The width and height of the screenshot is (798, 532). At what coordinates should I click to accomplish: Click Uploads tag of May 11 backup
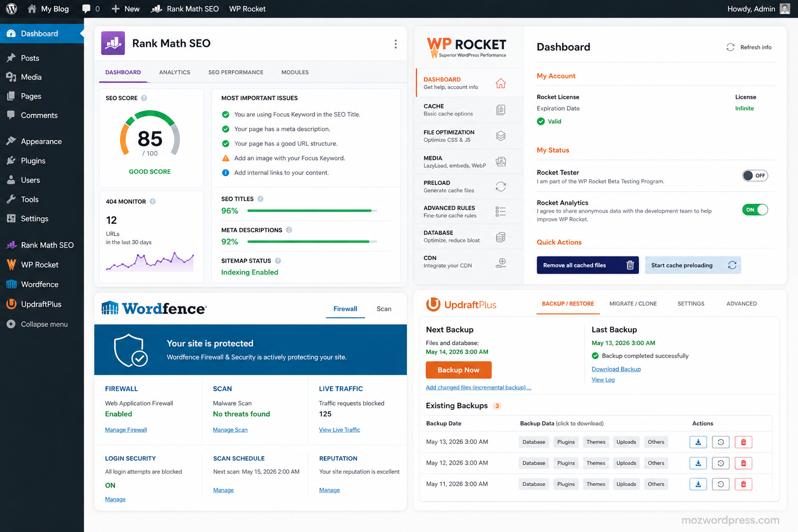(x=626, y=484)
